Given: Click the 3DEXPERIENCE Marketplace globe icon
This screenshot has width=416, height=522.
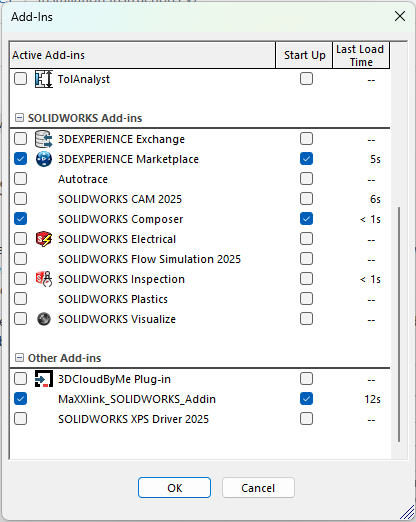Looking at the screenshot, I should 44,159.
